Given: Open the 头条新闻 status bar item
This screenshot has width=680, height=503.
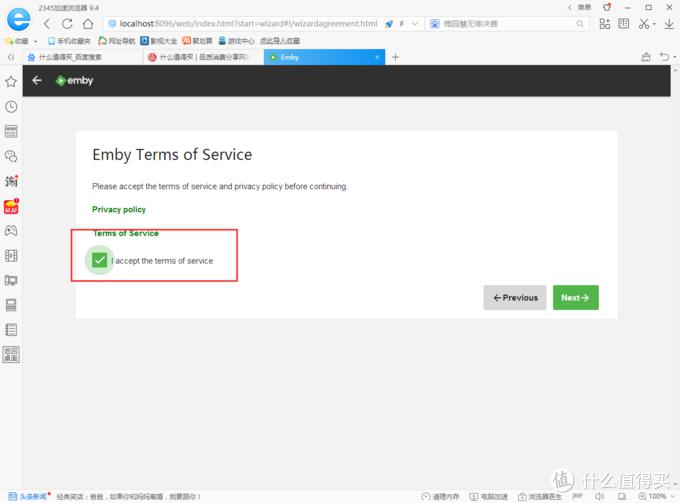Looking at the screenshot, I should click(29, 496).
